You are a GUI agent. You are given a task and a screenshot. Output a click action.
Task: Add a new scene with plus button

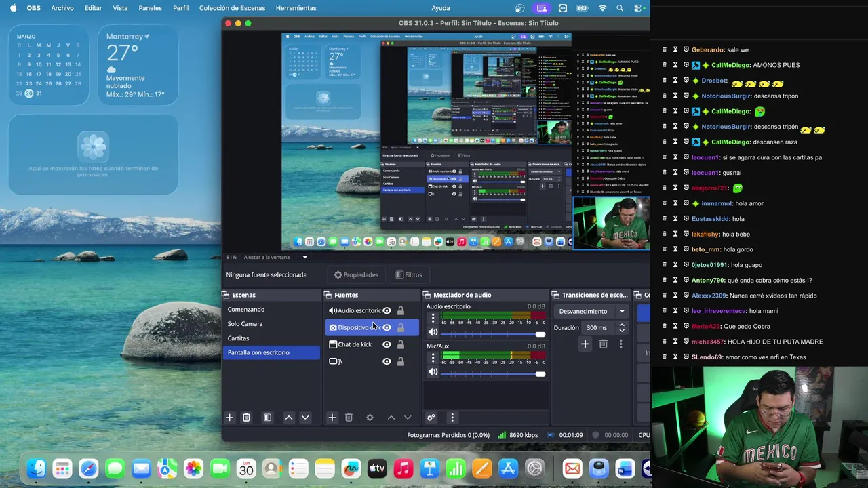click(x=229, y=418)
